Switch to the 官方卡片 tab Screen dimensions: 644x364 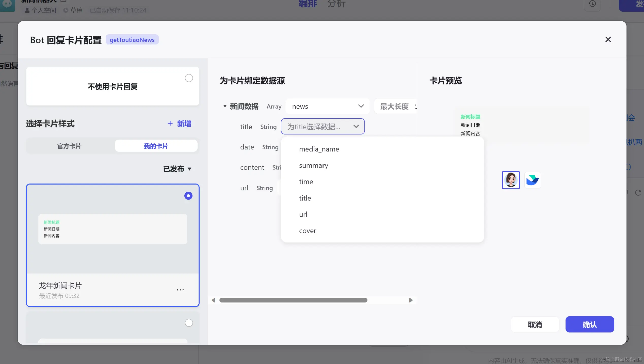pos(69,146)
